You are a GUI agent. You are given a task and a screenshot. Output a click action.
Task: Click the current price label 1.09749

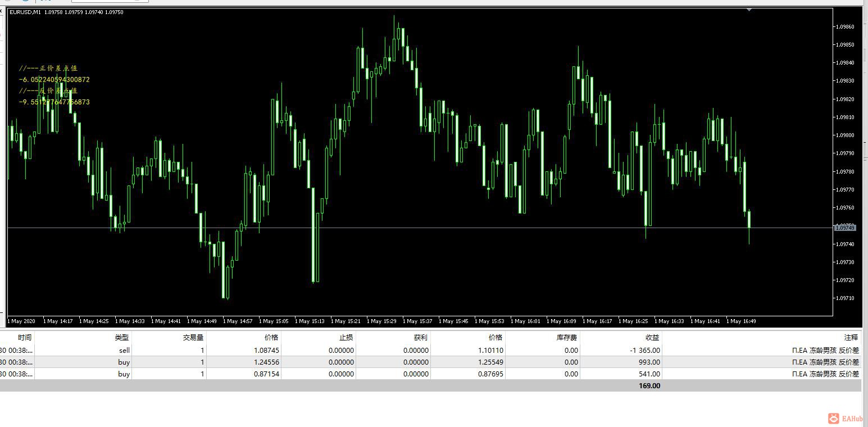(x=844, y=228)
